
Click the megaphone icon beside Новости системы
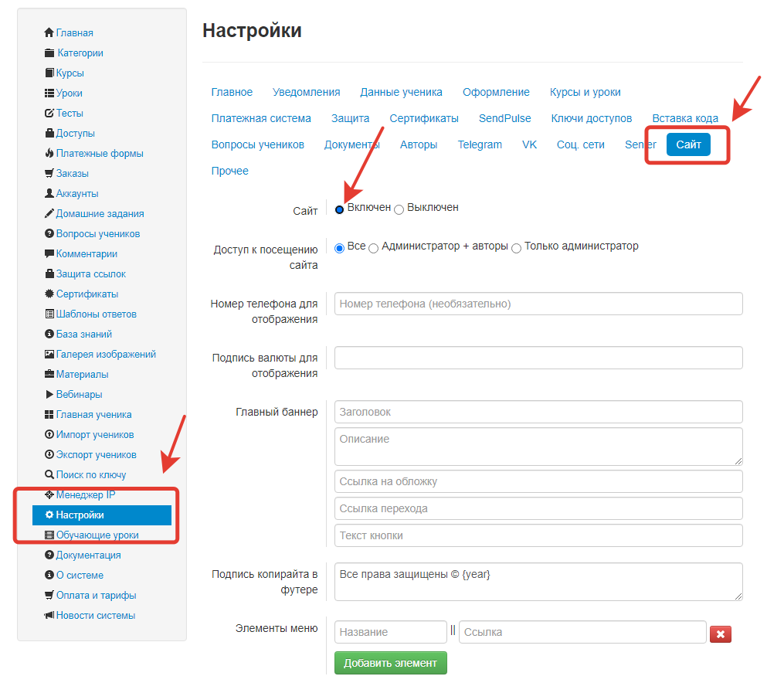(x=49, y=615)
